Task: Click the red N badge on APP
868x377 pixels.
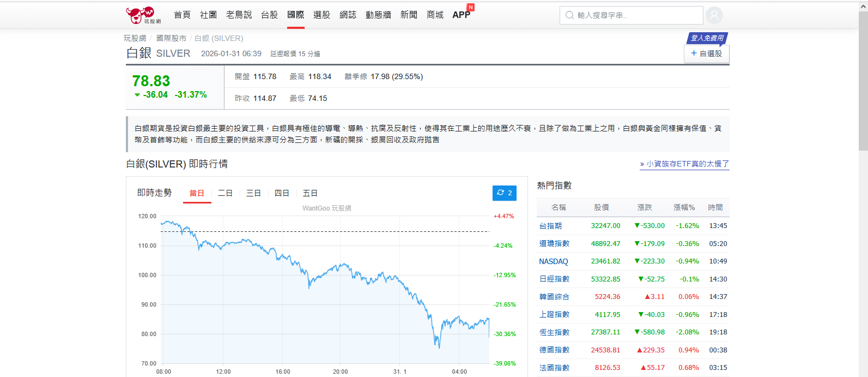Action: coord(471,8)
